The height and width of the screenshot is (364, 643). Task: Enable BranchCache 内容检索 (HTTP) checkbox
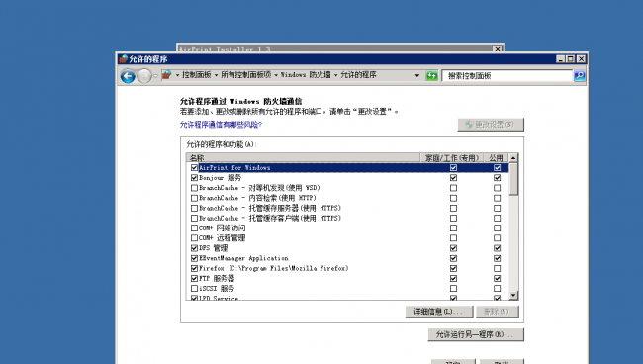point(194,198)
